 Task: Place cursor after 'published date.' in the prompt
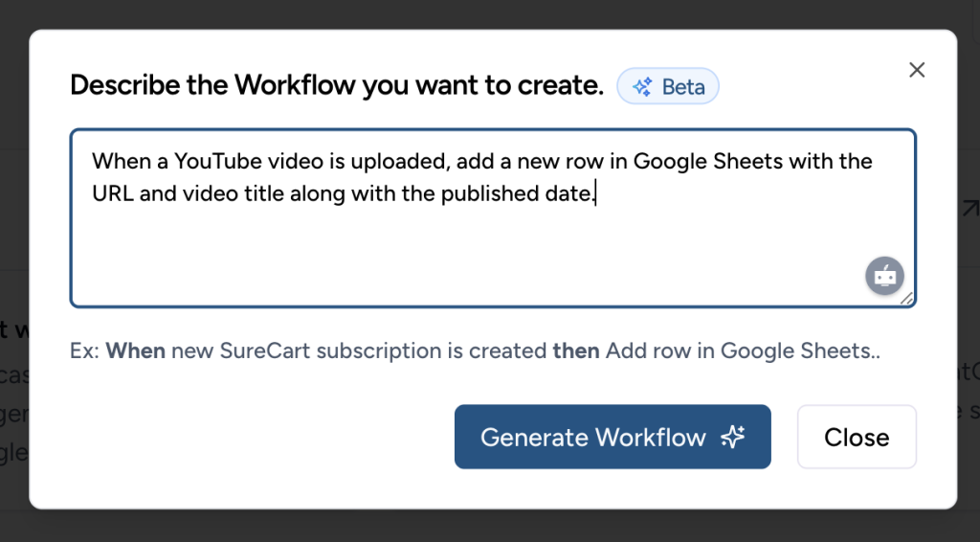pyautogui.click(x=596, y=194)
